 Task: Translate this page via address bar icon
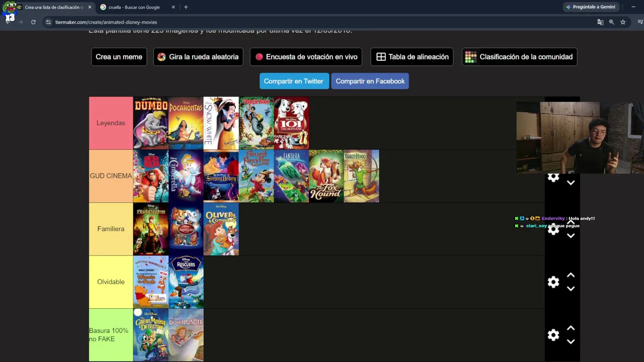click(600, 22)
